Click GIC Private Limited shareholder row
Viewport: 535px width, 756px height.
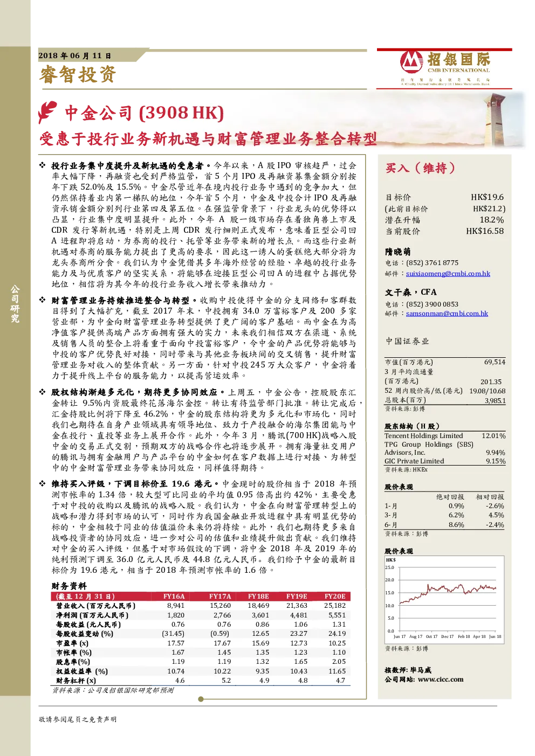(445, 461)
